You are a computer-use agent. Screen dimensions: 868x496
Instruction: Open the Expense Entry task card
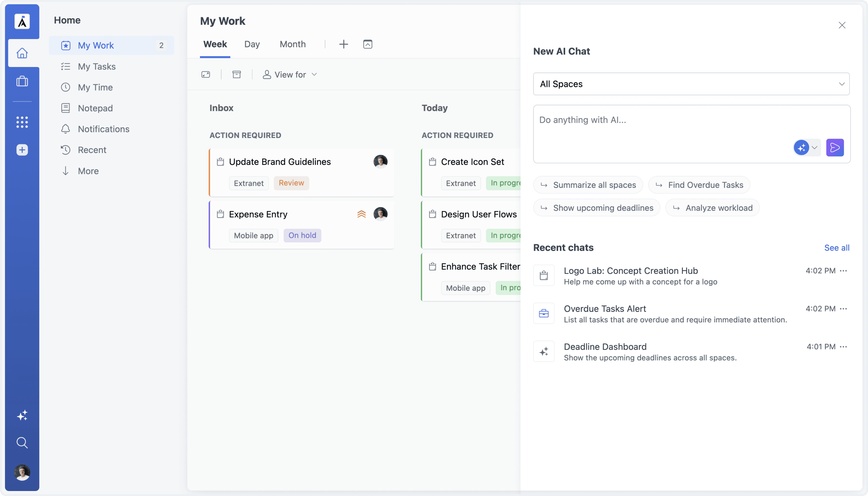pos(302,225)
